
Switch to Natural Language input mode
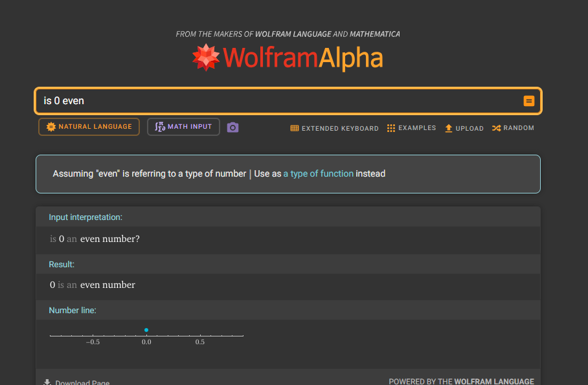pos(89,127)
